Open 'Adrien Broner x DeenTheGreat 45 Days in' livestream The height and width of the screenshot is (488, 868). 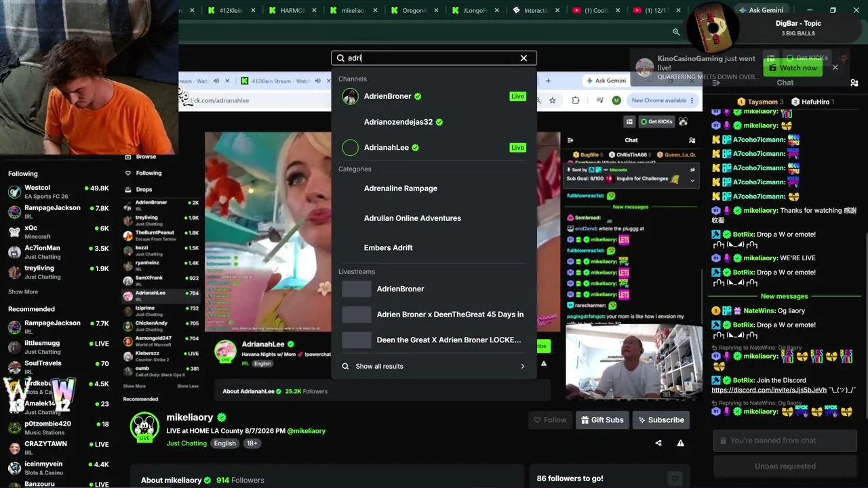pyautogui.click(x=434, y=314)
